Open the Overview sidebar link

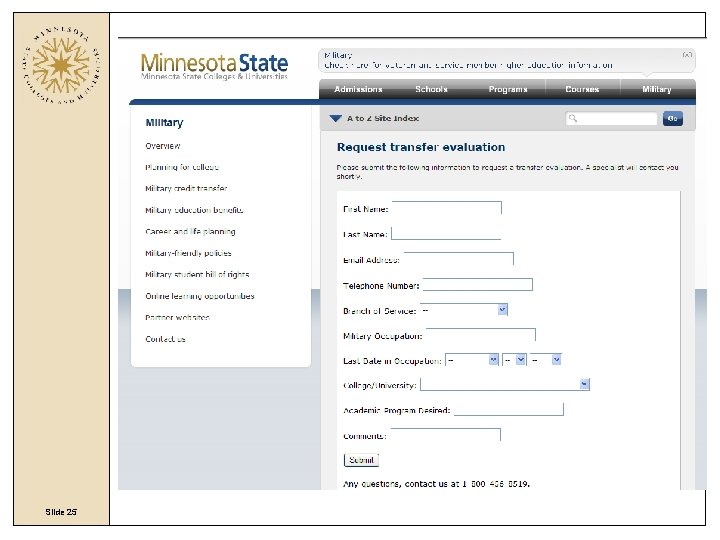coord(163,146)
